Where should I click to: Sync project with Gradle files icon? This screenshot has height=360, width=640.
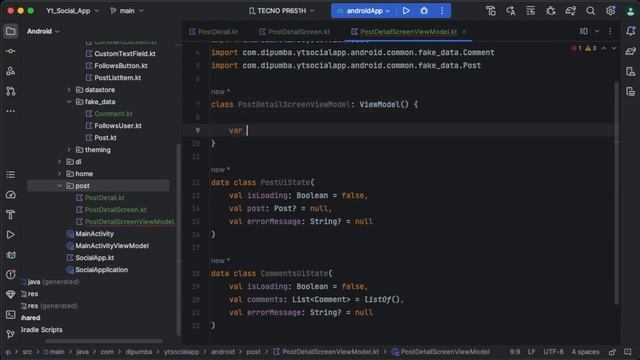[570, 11]
